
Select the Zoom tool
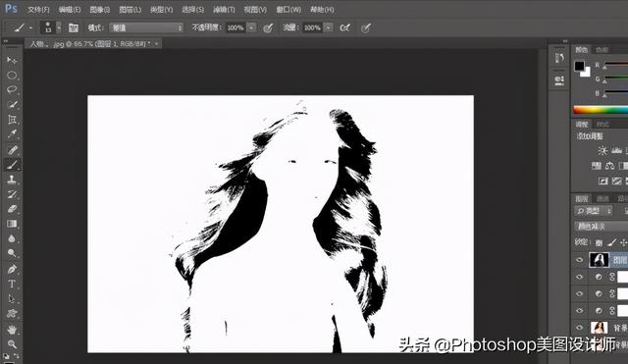coord(12,344)
